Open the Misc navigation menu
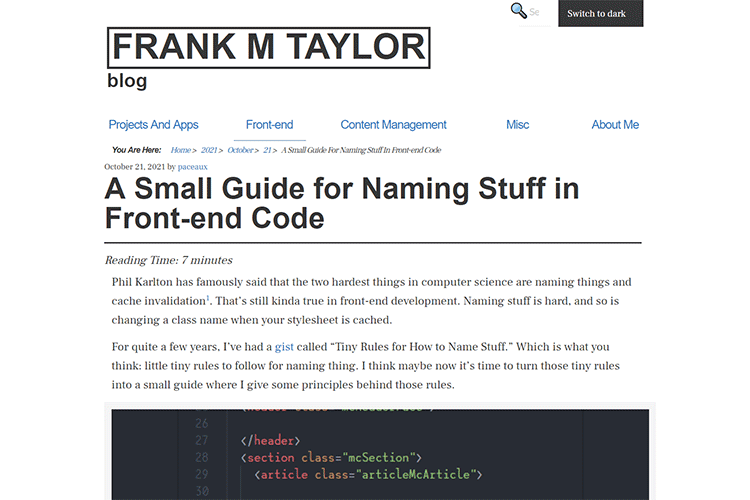Screen dimensions: 750x500 tap(517, 125)
